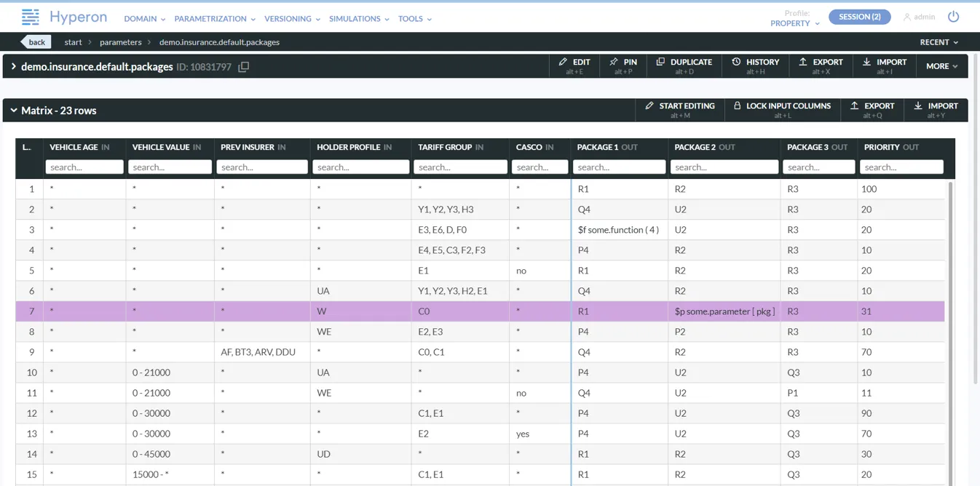The width and height of the screenshot is (980, 486).
Task: Copy parameter ID with the copy icon
Action: 244,67
